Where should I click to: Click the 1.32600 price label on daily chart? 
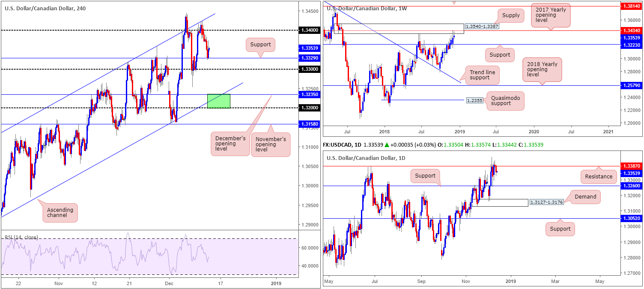pos(632,186)
